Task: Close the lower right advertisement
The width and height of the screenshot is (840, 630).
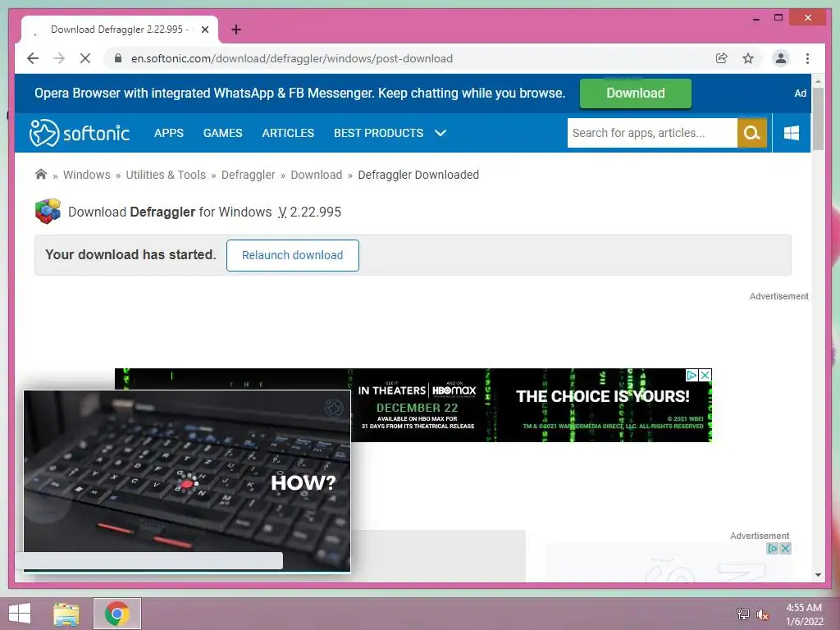Action: (x=785, y=548)
